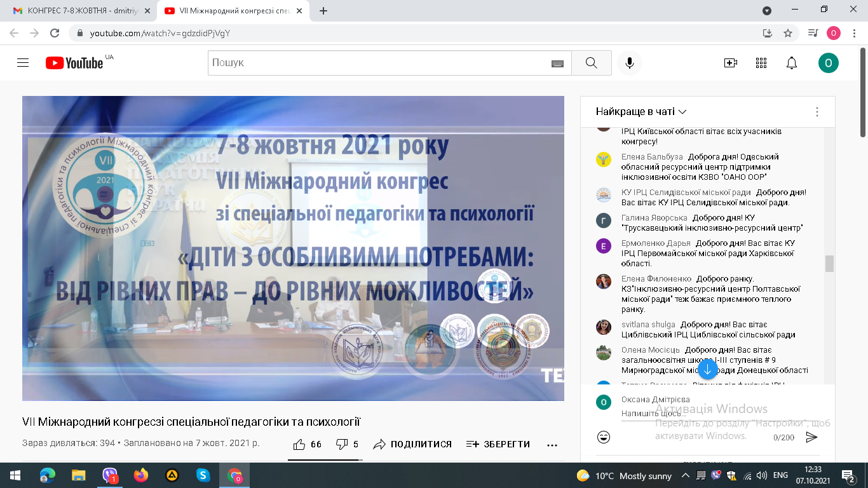Click the search magnifier button
Image resolution: width=868 pixels, height=488 pixels.
pos(591,63)
